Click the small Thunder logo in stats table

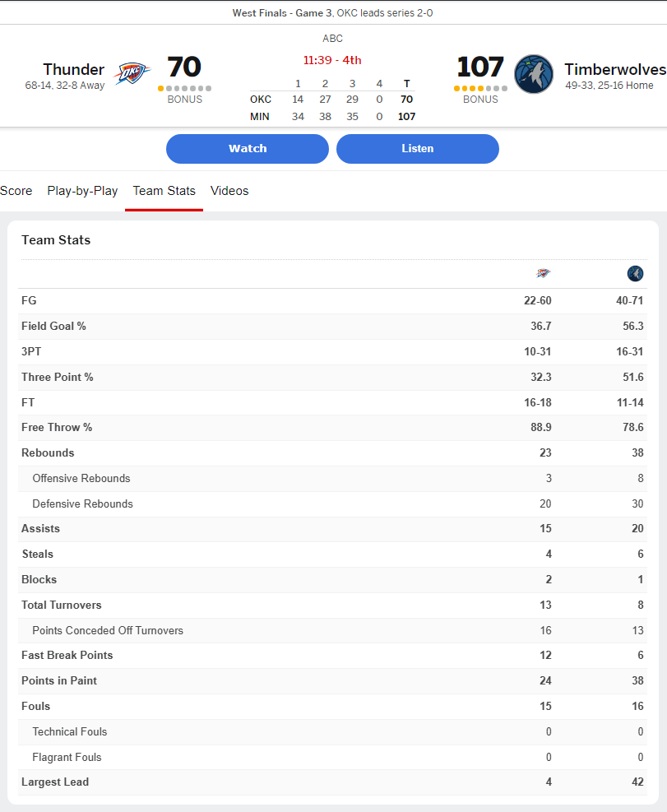click(544, 273)
